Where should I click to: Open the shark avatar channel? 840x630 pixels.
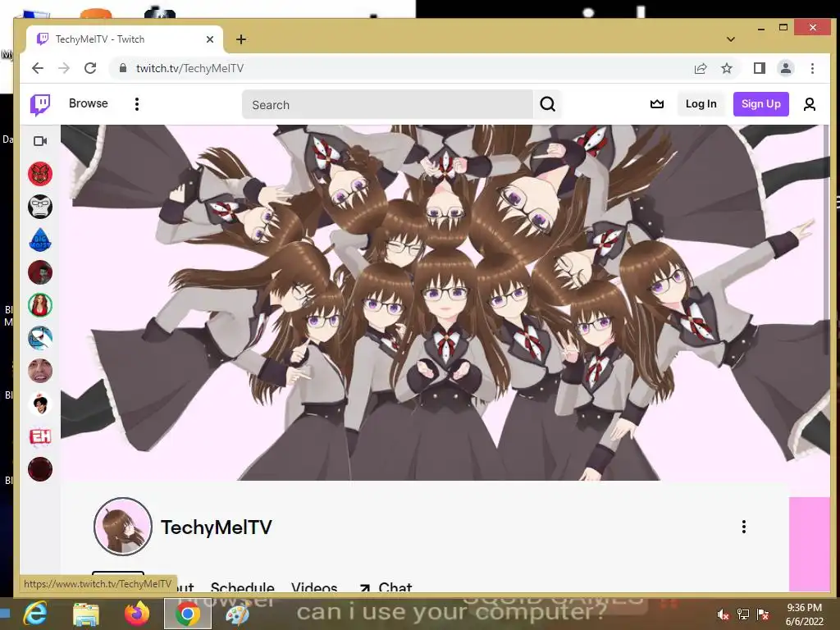point(40,337)
